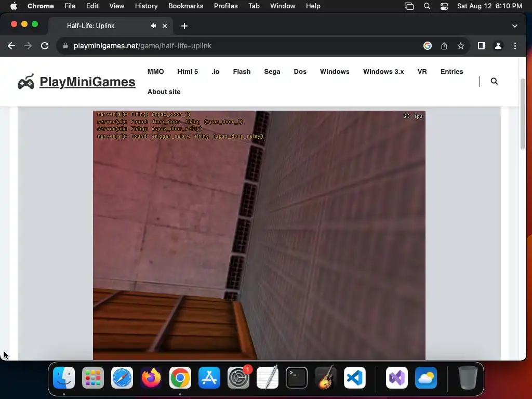
Task: Open the Bookmarks menu
Action: point(185,6)
